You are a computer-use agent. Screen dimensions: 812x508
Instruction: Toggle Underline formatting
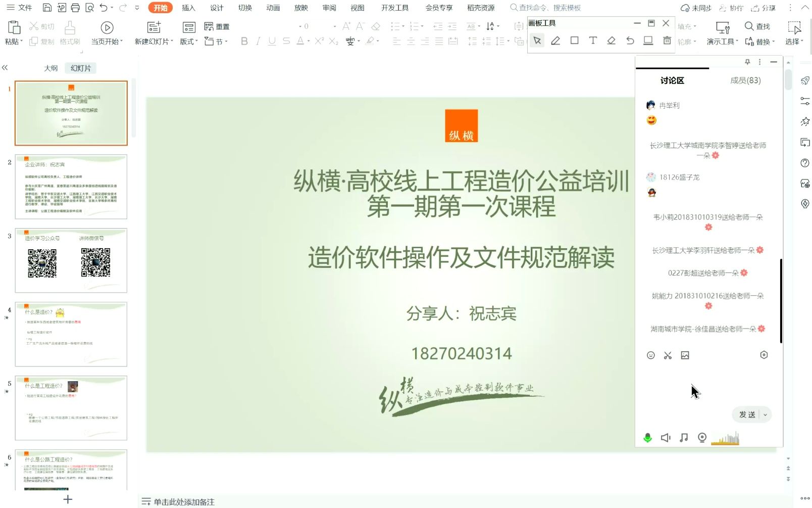click(x=272, y=41)
